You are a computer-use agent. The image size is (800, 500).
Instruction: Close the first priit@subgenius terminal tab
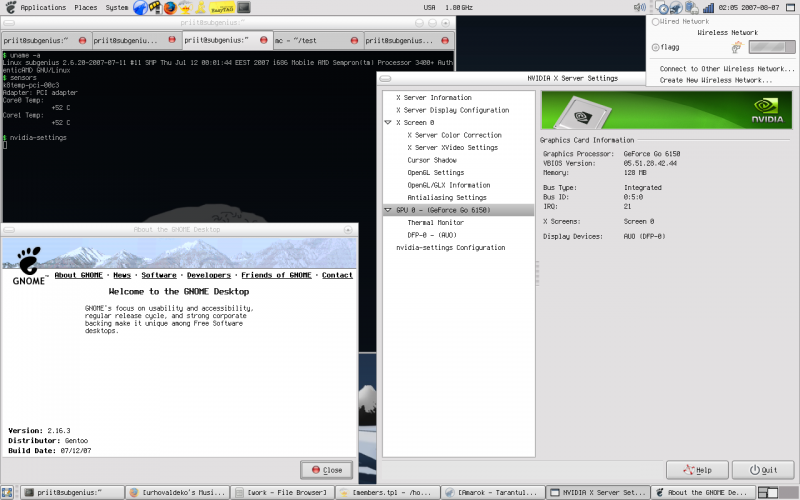point(83,40)
